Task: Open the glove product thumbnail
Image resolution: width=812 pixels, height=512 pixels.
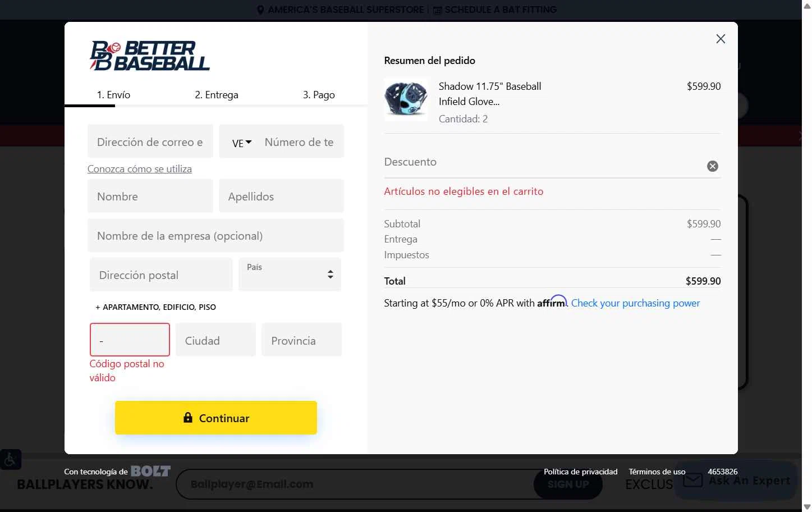Action: click(x=406, y=99)
